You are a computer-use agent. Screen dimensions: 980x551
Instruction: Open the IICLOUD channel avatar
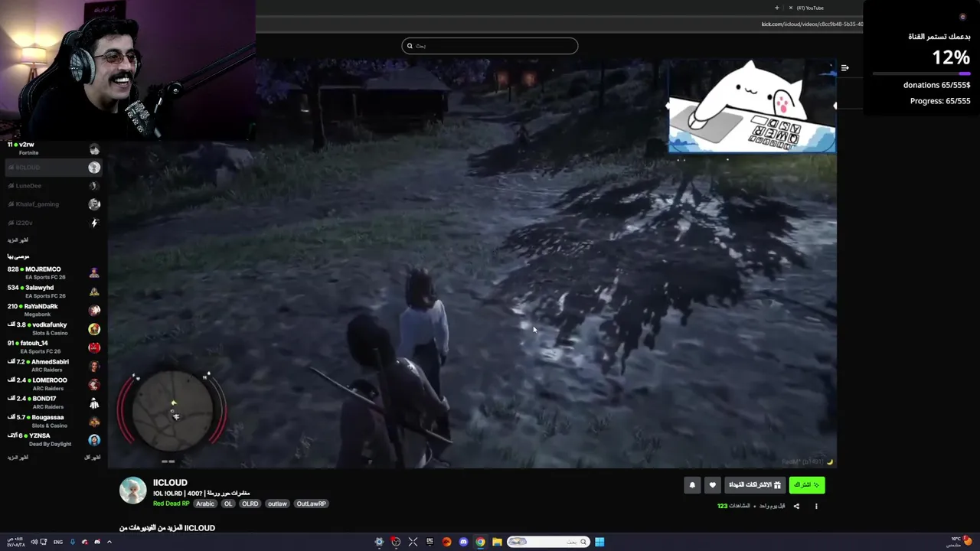pyautogui.click(x=132, y=491)
